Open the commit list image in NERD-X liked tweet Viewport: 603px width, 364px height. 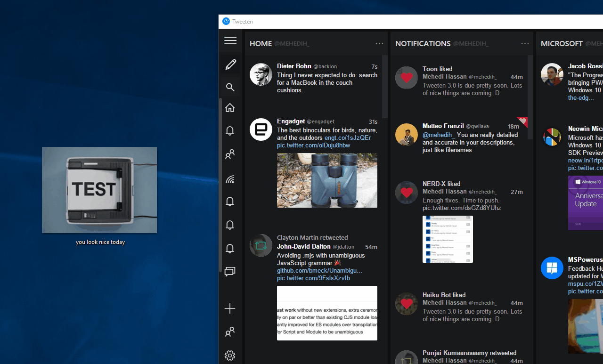click(x=448, y=239)
